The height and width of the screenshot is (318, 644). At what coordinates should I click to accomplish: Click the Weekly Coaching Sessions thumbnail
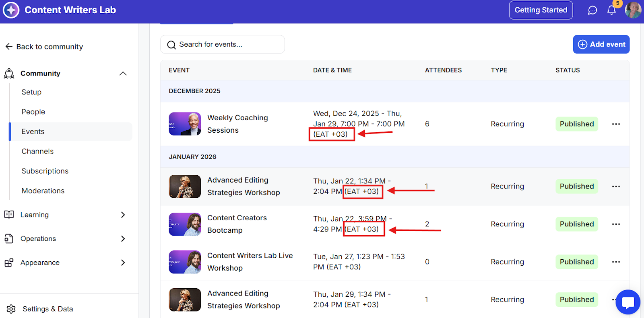(185, 124)
